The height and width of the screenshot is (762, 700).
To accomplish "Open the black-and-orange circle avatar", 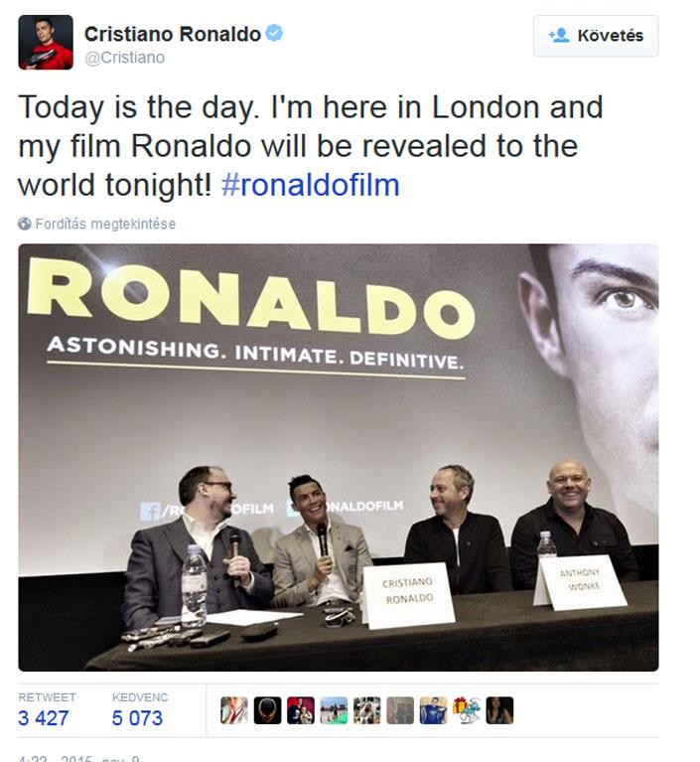I will pyautogui.click(x=267, y=710).
